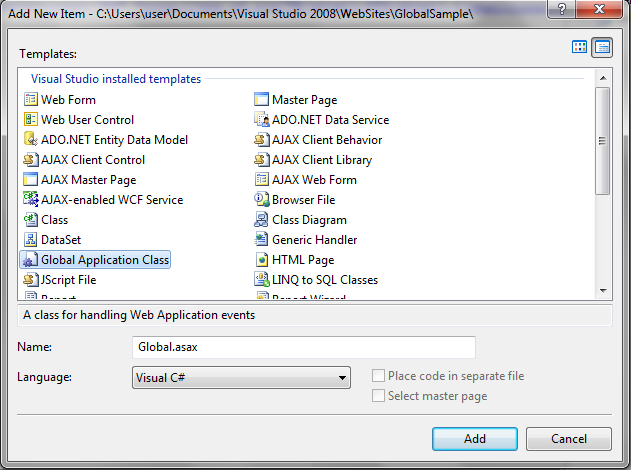Click the Name input field
The image size is (631, 470).
click(x=303, y=347)
